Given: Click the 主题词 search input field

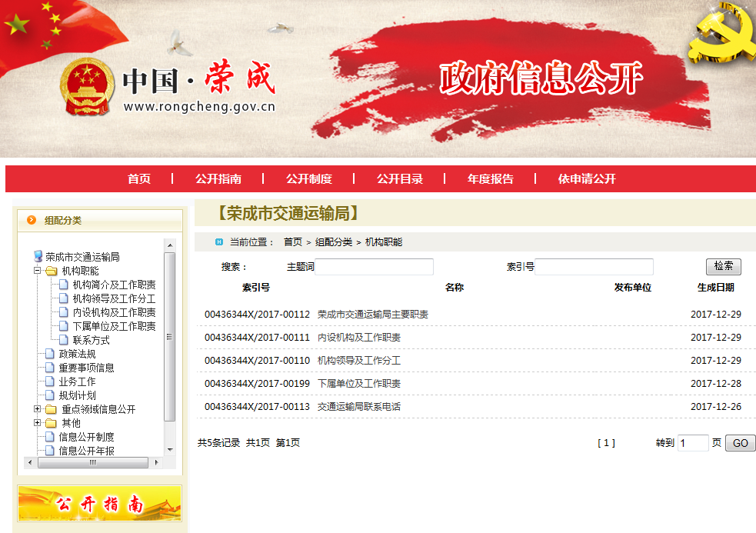Looking at the screenshot, I should (x=374, y=267).
